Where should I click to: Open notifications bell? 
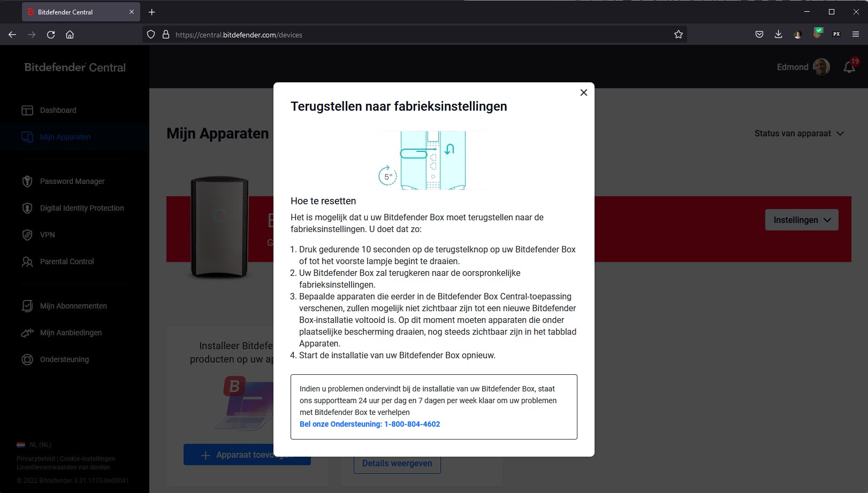coord(849,67)
